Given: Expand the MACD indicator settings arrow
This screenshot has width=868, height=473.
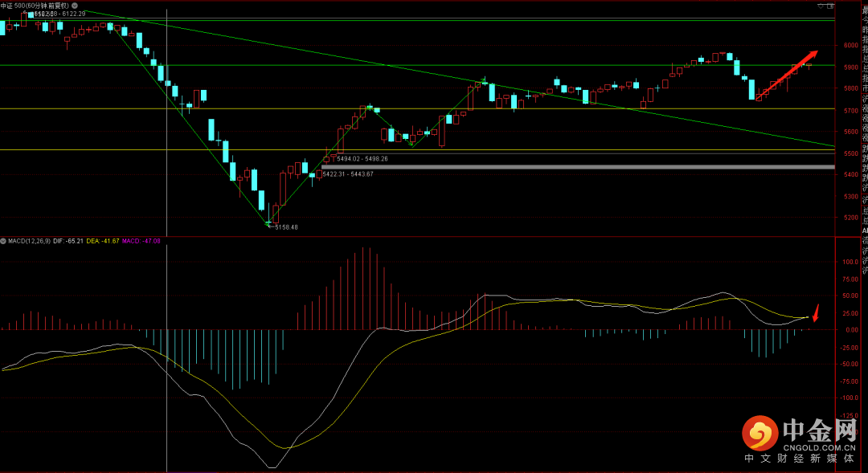Looking at the screenshot, I should (x=4, y=240).
